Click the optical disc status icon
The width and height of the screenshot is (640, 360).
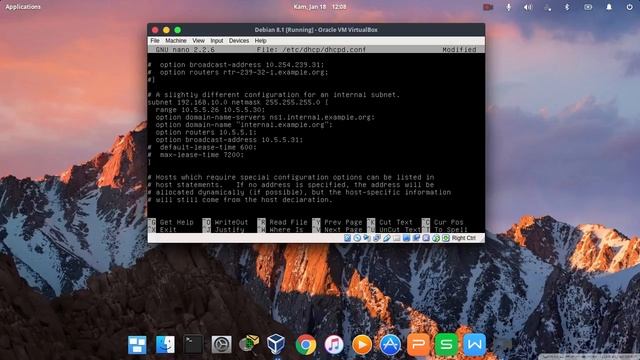tap(357, 238)
